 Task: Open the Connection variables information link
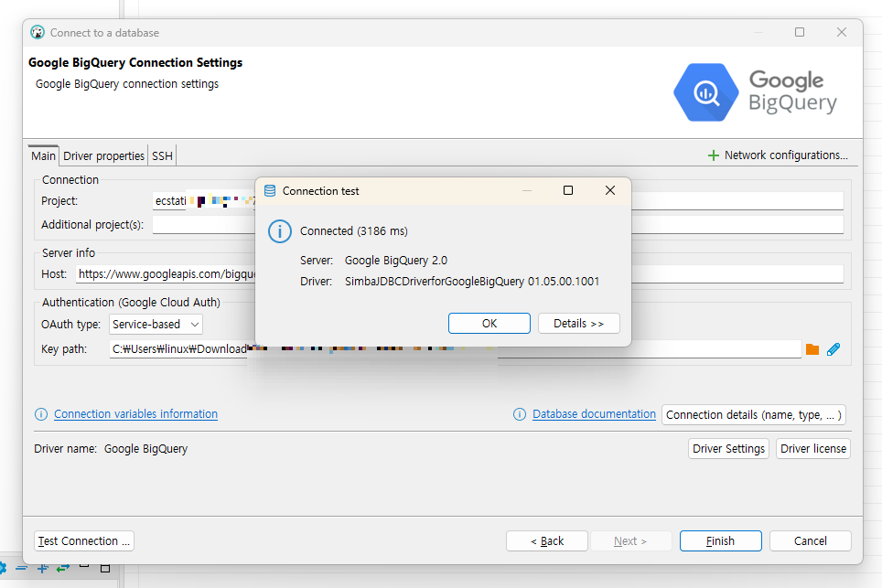(x=135, y=414)
